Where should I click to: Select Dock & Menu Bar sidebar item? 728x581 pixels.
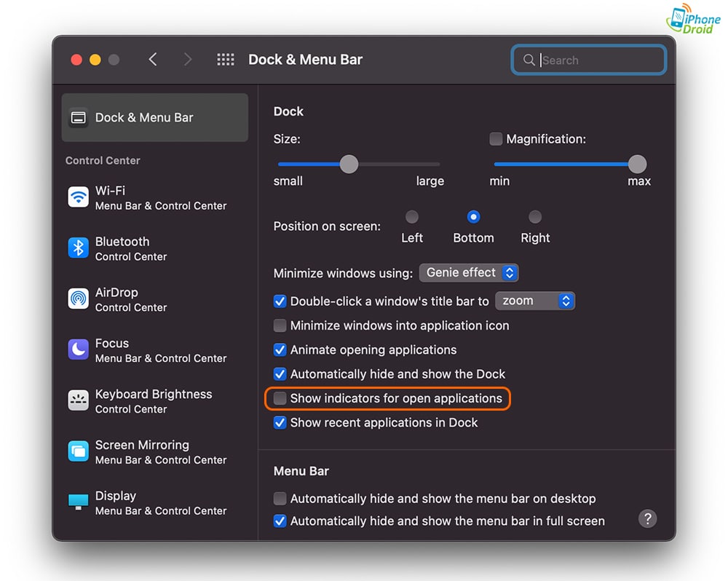click(154, 117)
